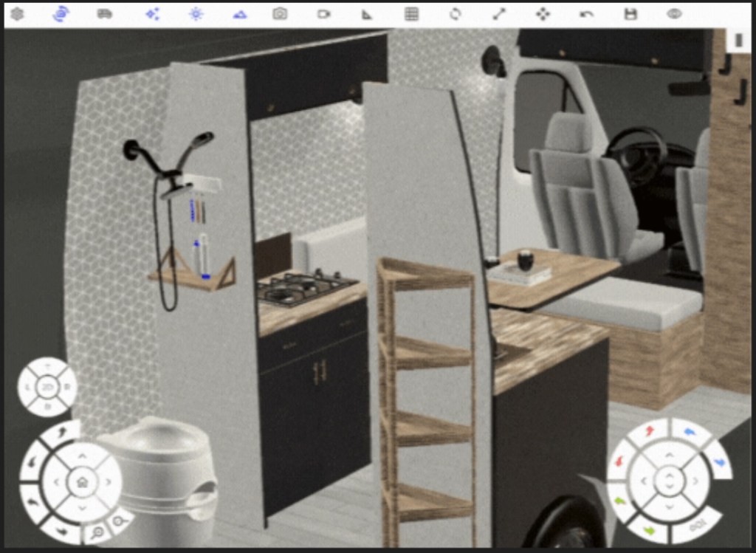Screen dimensions: 756x553
Task: Click the diagonal resize arrow icon
Action: tap(499, 14)
